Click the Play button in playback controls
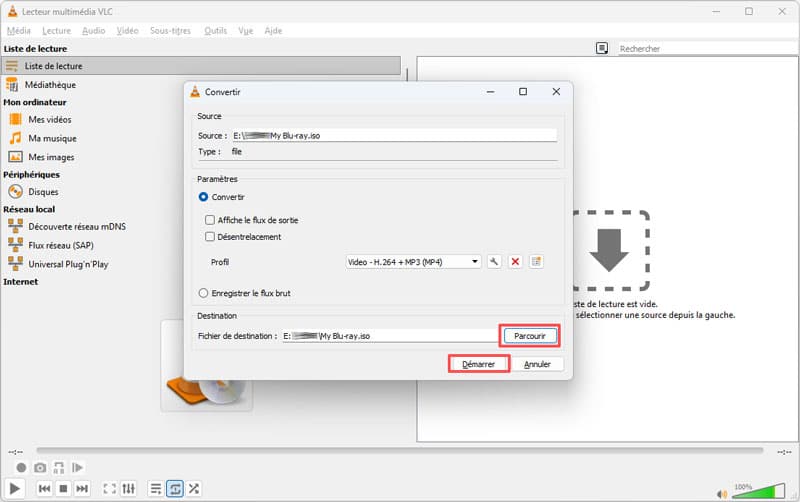 pos(15,489)
